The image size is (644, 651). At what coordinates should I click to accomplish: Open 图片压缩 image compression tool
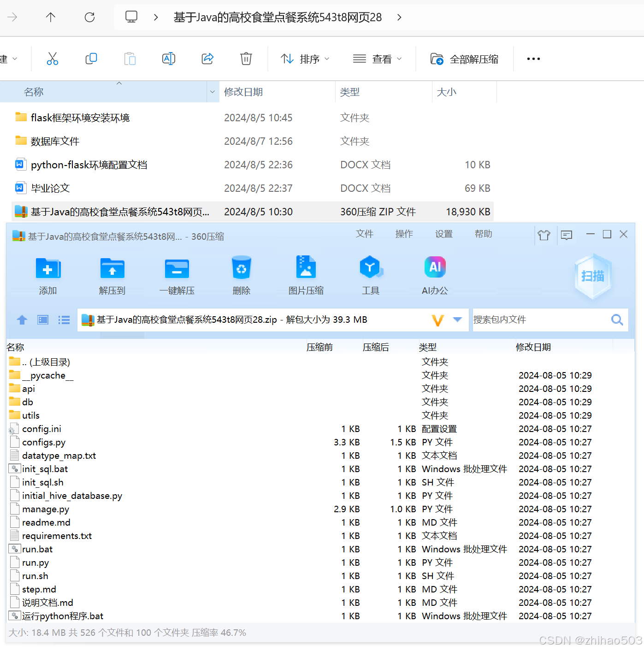pyautogui.click(x=306, y=275)
